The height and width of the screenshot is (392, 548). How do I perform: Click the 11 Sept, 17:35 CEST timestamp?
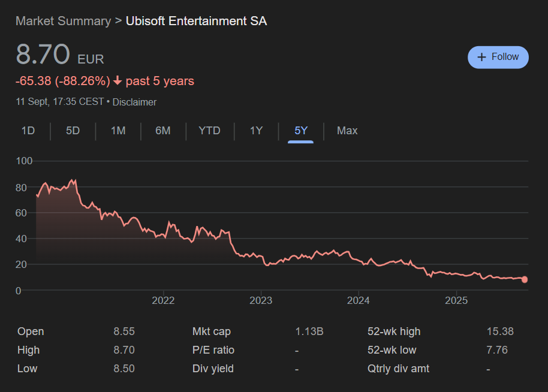pyautogui.click(x=60, y=102)
